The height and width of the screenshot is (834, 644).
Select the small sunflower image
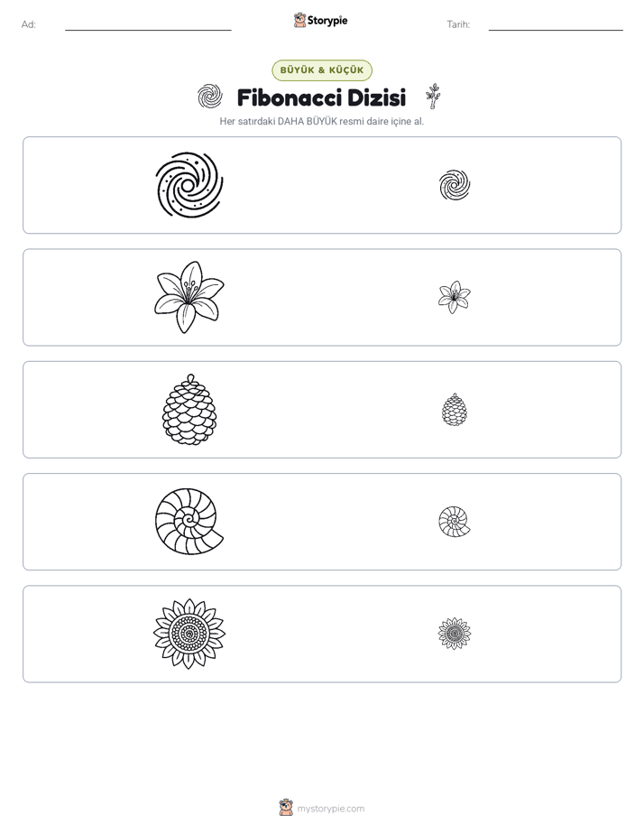455,634
